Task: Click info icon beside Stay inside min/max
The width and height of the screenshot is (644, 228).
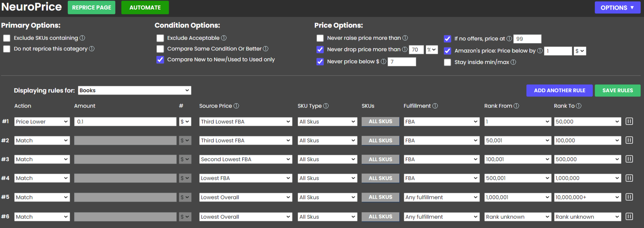Action: [513, 62]
